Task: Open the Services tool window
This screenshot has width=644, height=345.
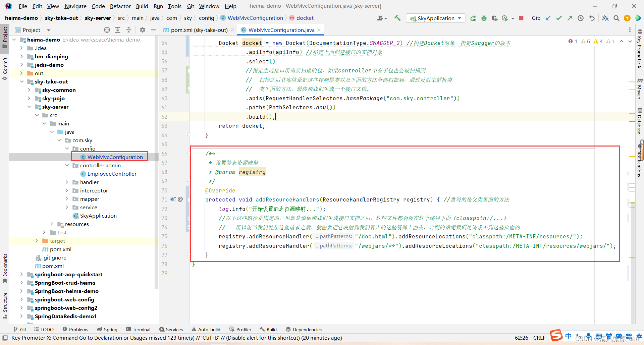Action: [x=171, y=330]
